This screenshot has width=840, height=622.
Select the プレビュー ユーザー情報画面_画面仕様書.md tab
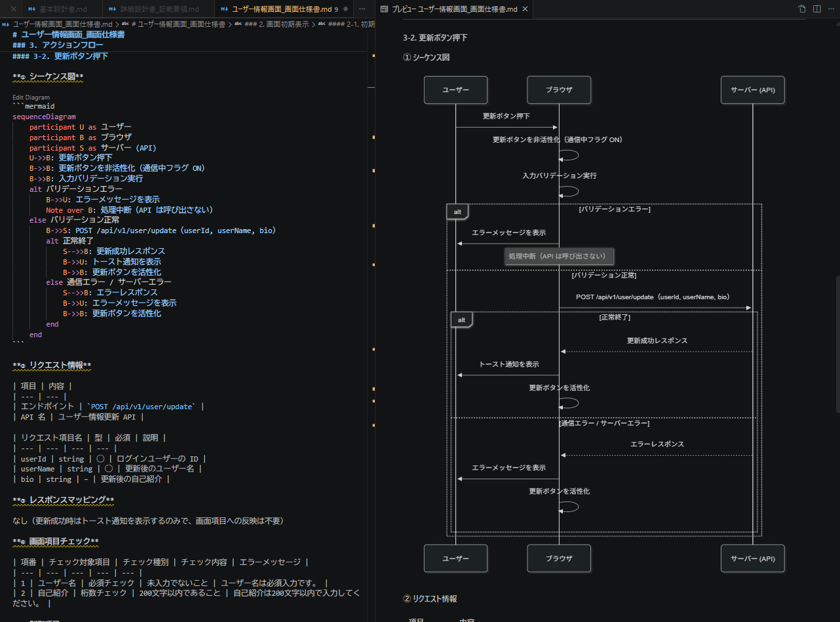[x=453, y=9]
